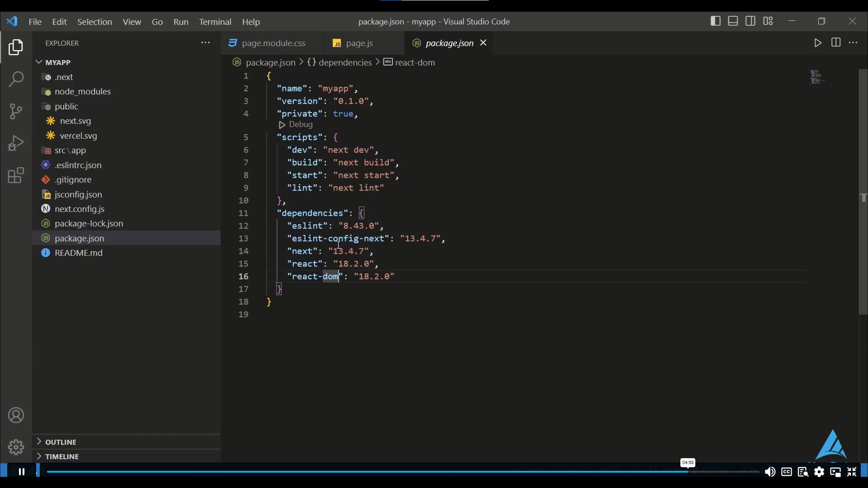868x488 pixels.
Task: Open the Run menu
Action: [181, 22]
